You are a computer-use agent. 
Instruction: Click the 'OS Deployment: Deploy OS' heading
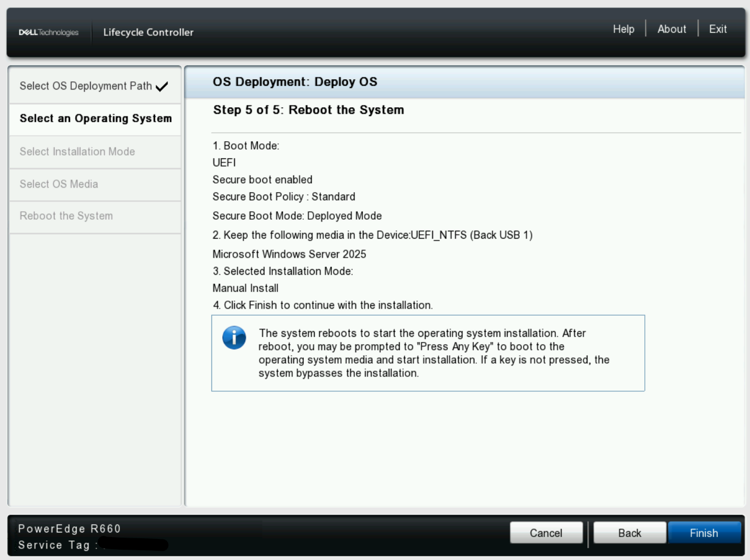coord(295,82)
